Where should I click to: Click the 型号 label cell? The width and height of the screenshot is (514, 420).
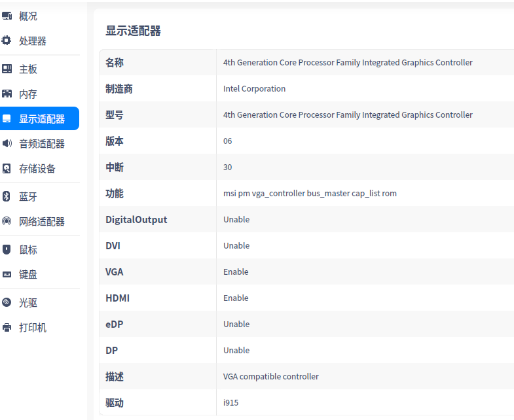click(158, 114)
